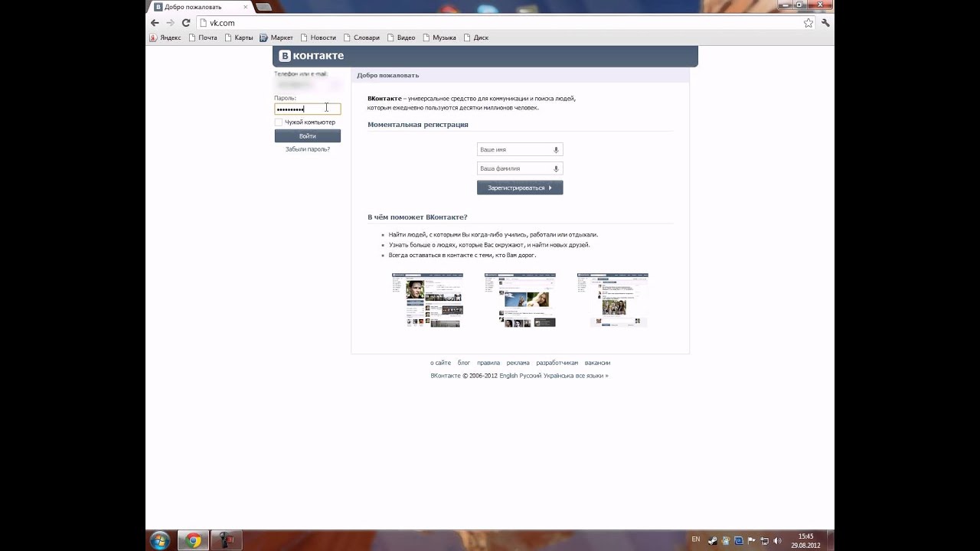Open the Музыка bookmark
The height and width of the screenshot is (551, 980).
click(x=439, y=37)
